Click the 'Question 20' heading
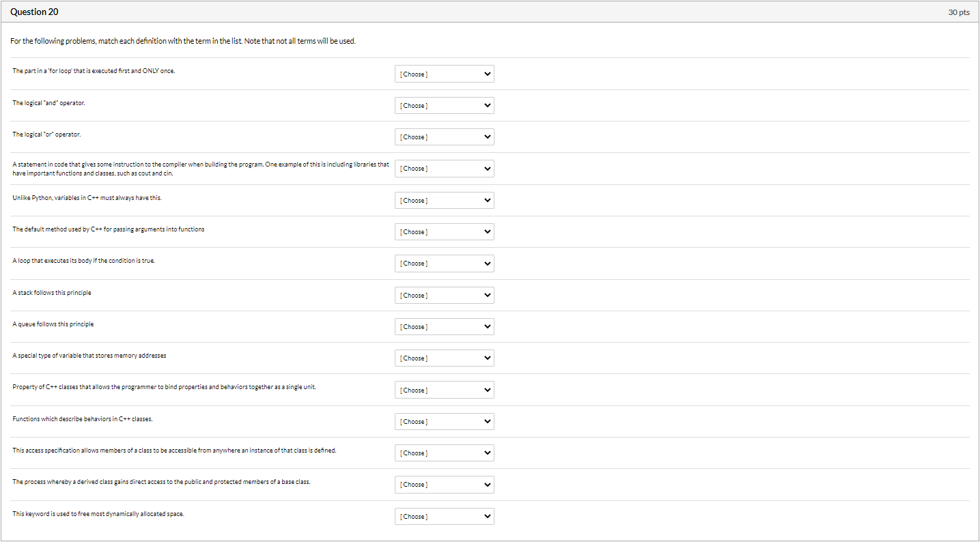 [x=34, y=12]
